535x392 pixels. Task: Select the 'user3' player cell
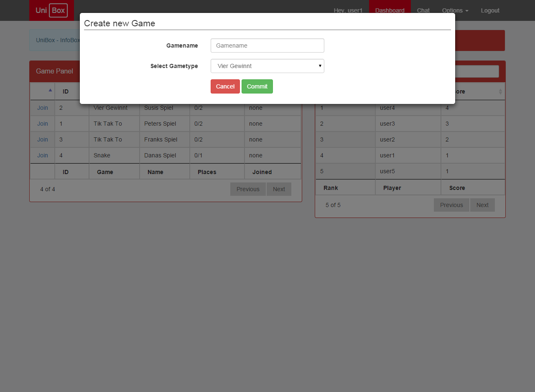[408, 124]
